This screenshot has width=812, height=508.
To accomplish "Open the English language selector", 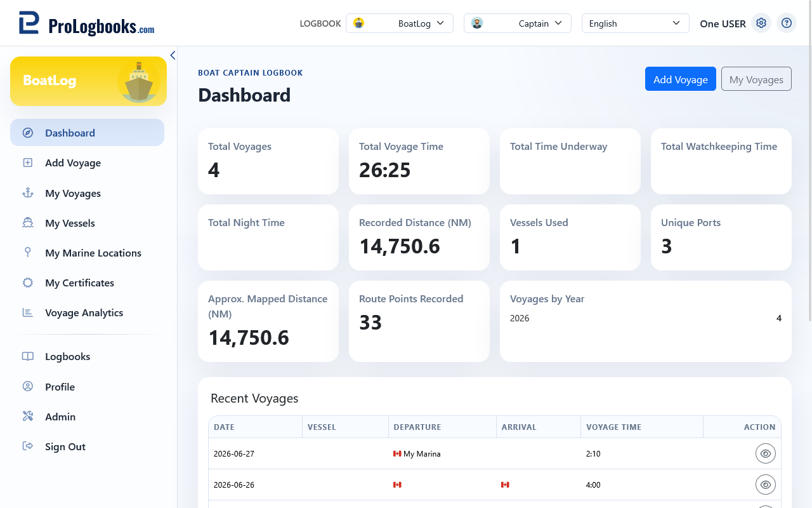I will (x=636, y=23).
